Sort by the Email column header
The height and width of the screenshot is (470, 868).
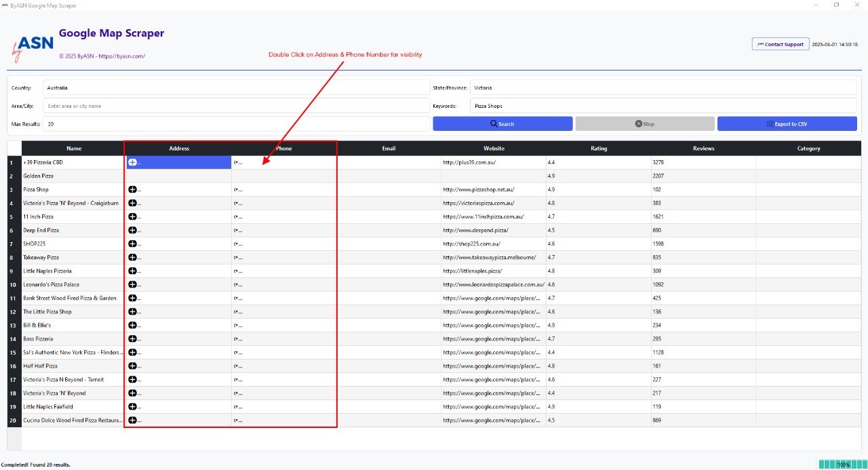point(389,149)
